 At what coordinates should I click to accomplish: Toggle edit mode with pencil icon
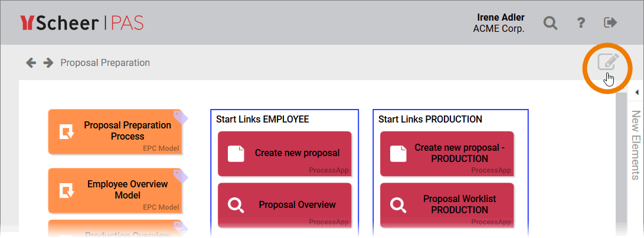point(607,62)
